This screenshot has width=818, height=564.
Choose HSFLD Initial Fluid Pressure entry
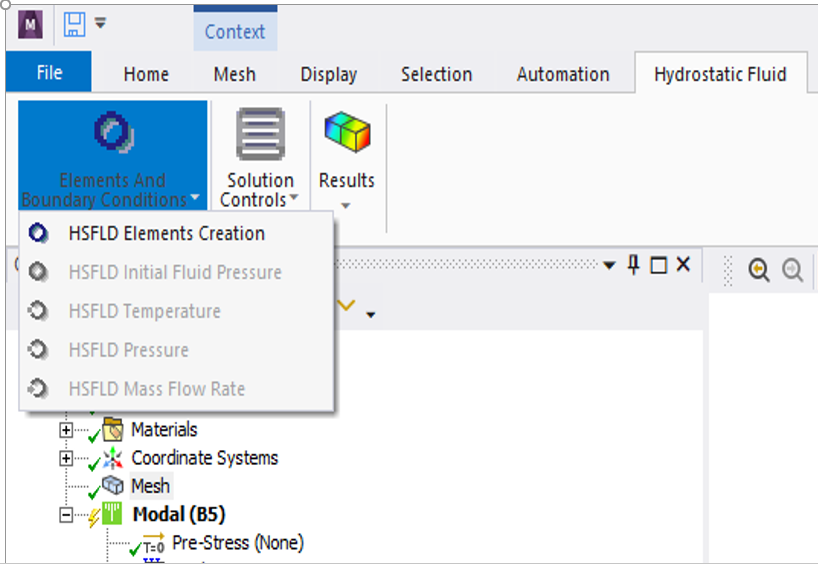176,272
